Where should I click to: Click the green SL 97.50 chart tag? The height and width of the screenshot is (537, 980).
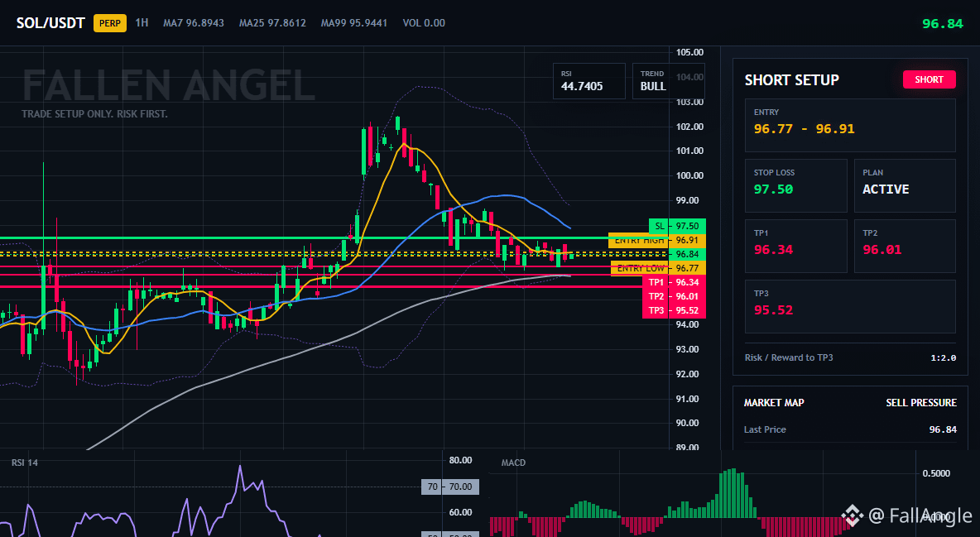[x=678, y=226]
